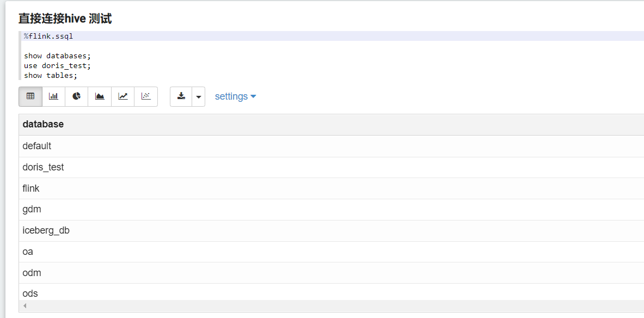
Task: Select the doris_test row
Action: pyautogui.click(x=332, y=167)
